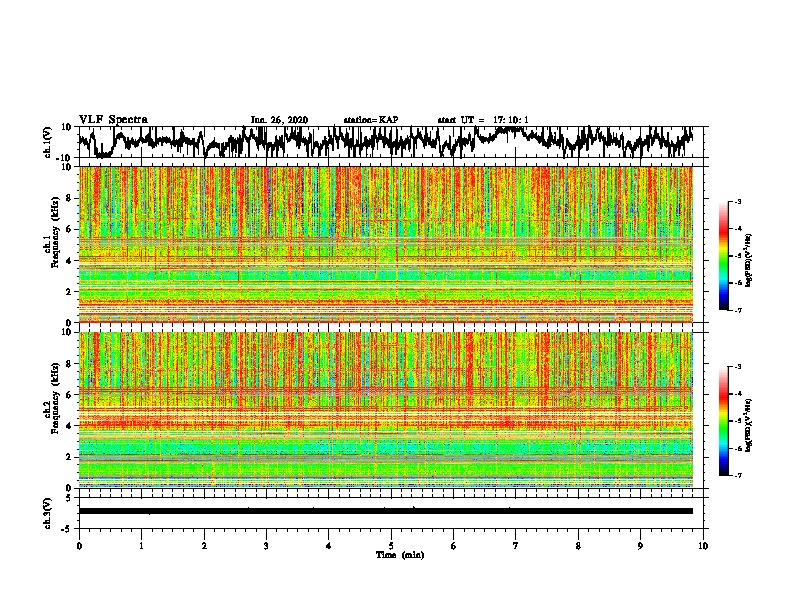
Task: Click the '6' kHz tick on ch.1 frequency axis
Action: (x=69, y=230)
